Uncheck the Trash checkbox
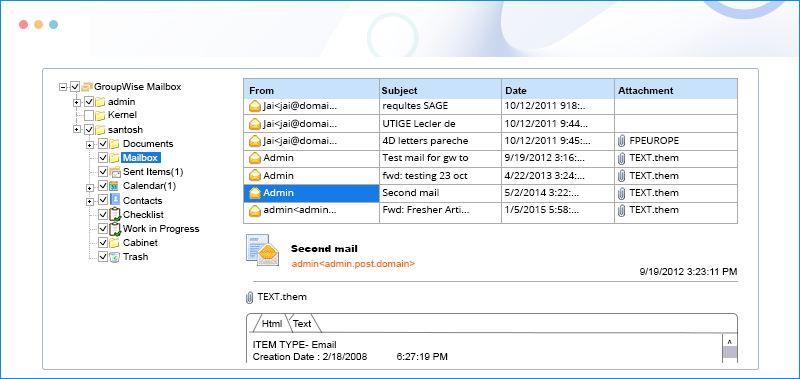The image size is (800, 379). [x=103, y=257]
